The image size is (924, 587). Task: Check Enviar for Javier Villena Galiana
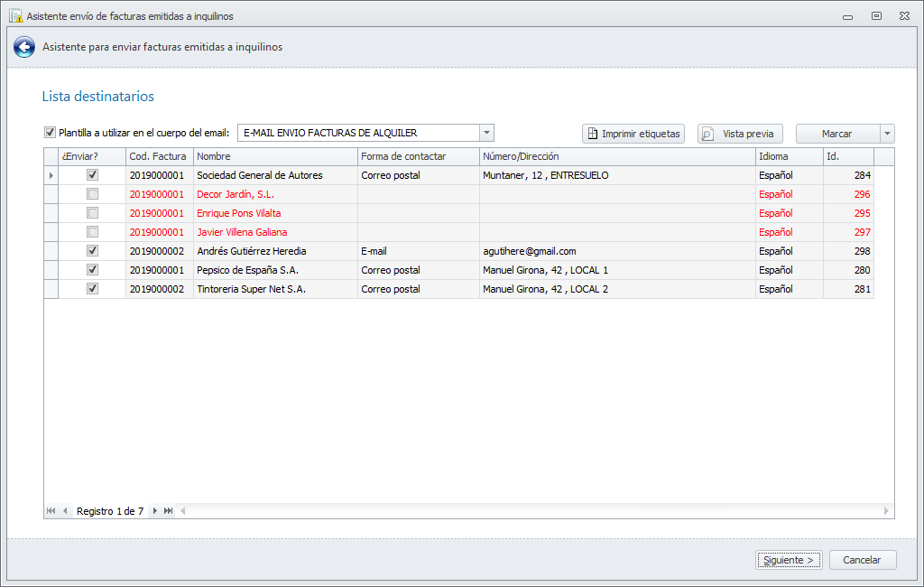[x=93, y=231]
